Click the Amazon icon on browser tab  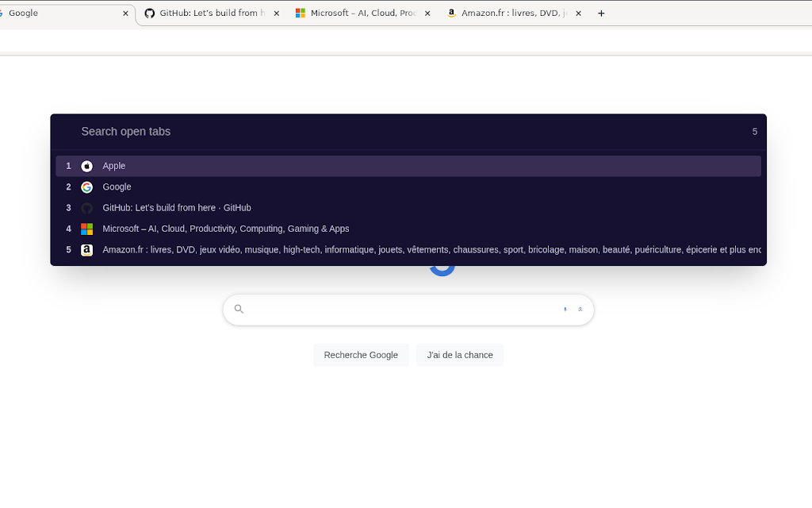[451, 13]
